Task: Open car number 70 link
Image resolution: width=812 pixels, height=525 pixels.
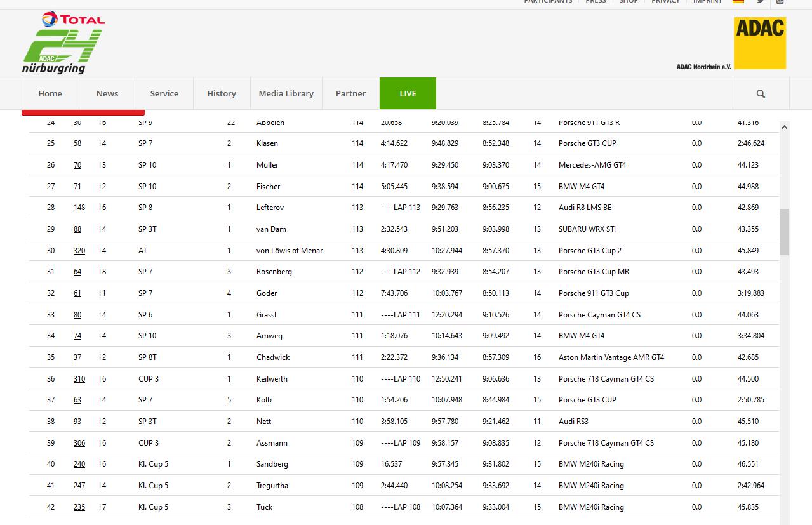Action: tap(77, 165)
